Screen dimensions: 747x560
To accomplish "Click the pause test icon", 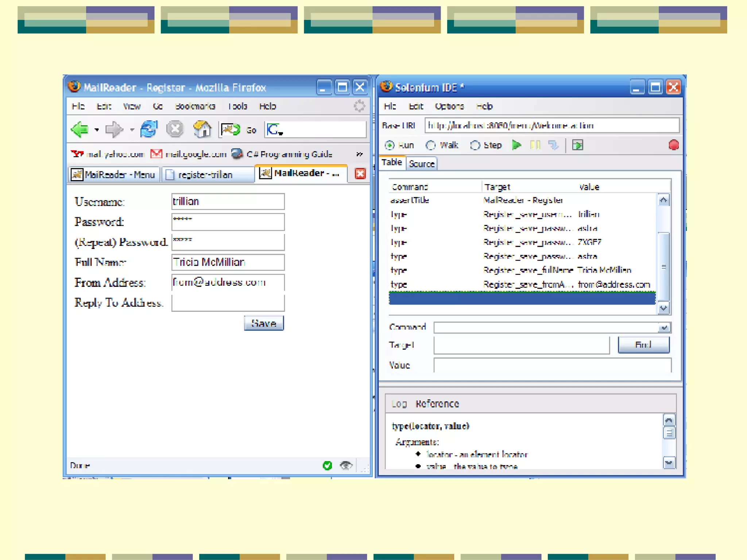I will click(535, 145).
